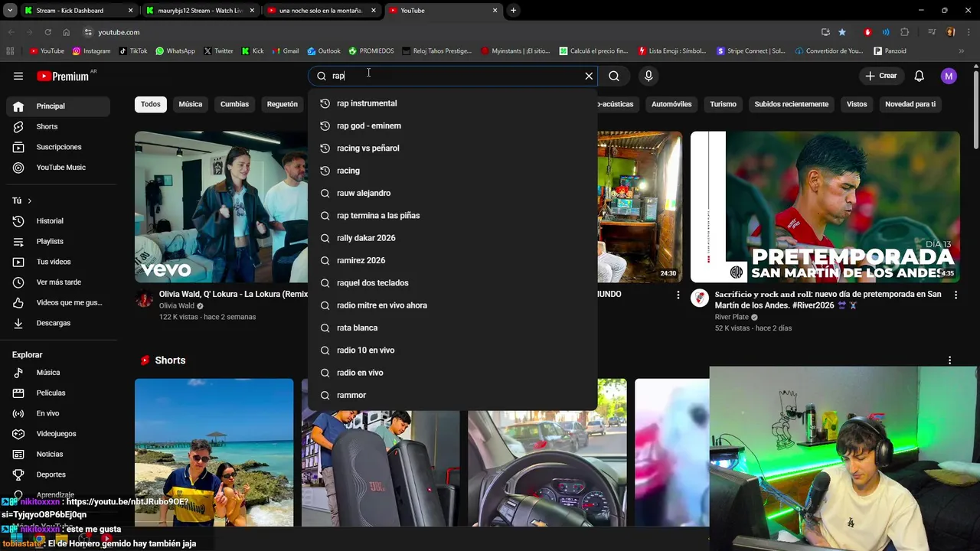The width and height of the screenshot is (980, 551).
Task: Select the Vistos filter chip
Action: tap(857, 104)
